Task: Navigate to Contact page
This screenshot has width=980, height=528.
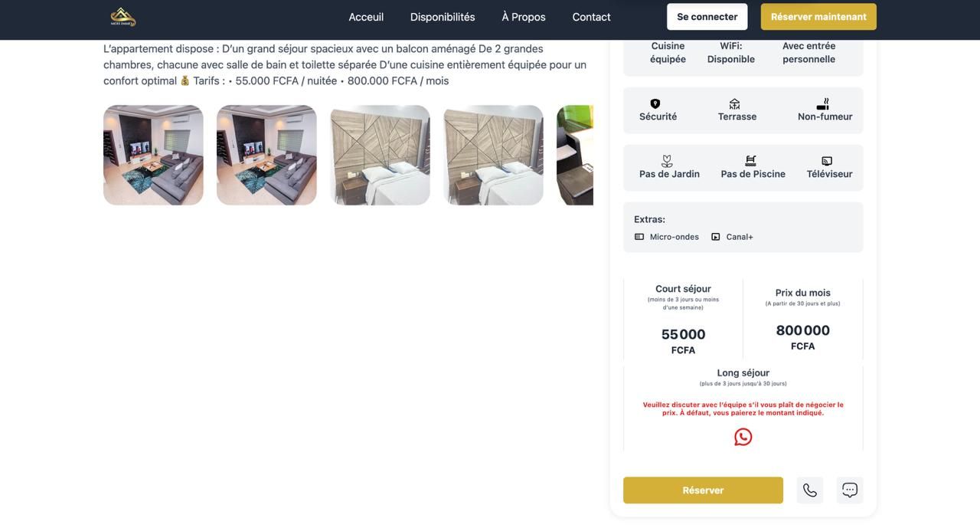Action: tap(591, 17)
